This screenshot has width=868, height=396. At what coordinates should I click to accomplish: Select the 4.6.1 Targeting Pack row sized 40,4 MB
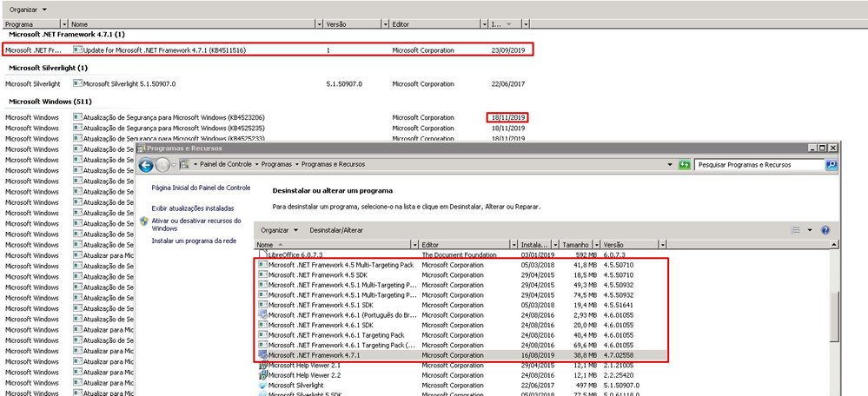(460, 335)
